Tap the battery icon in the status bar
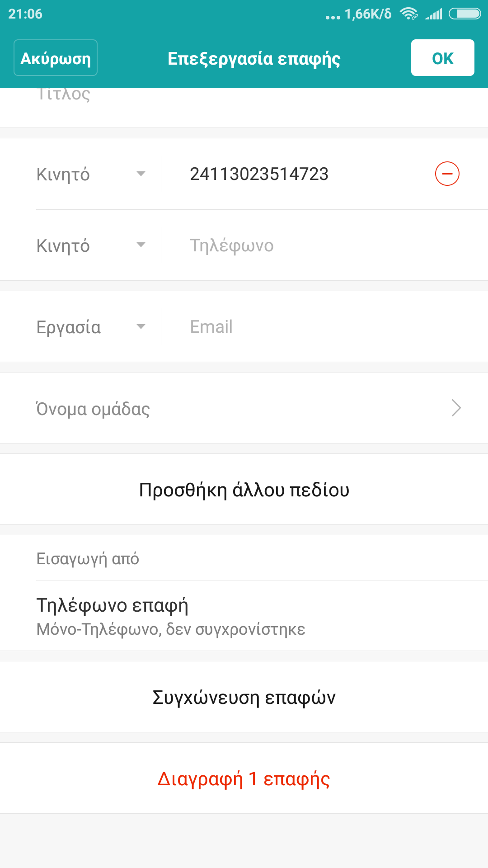This screenshot has width=488, height=868. tap(465, 14)
